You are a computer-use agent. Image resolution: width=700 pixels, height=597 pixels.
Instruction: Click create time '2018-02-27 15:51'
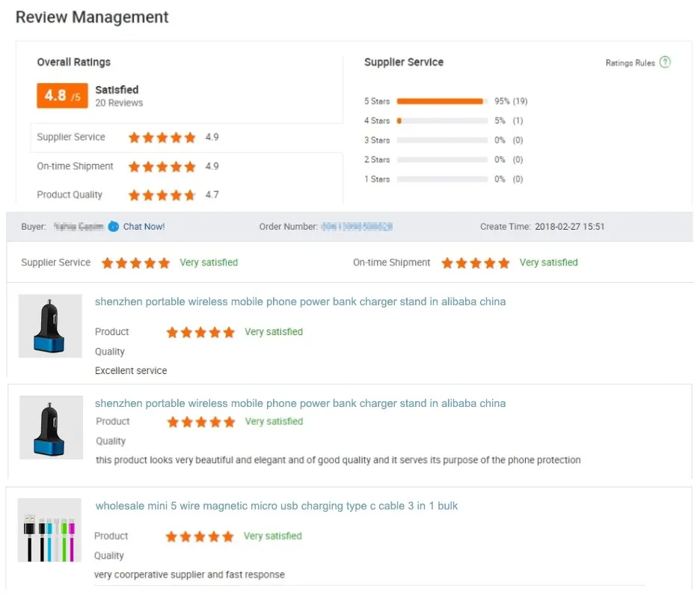(569, 227)
